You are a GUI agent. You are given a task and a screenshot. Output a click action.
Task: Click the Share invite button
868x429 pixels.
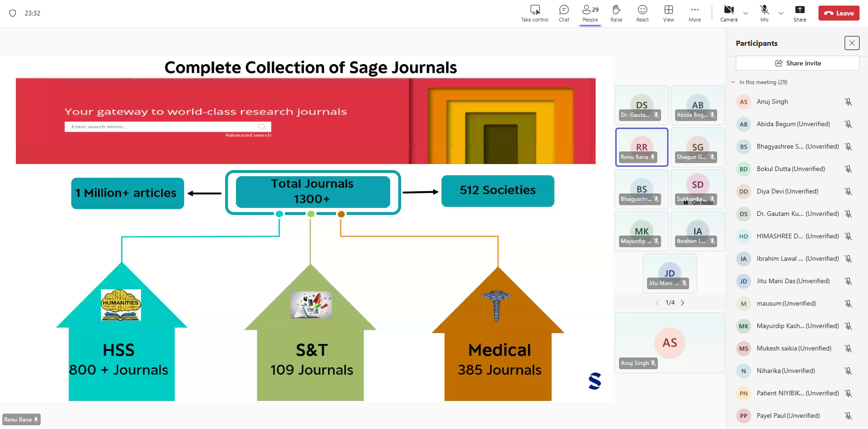coord(797,63)
